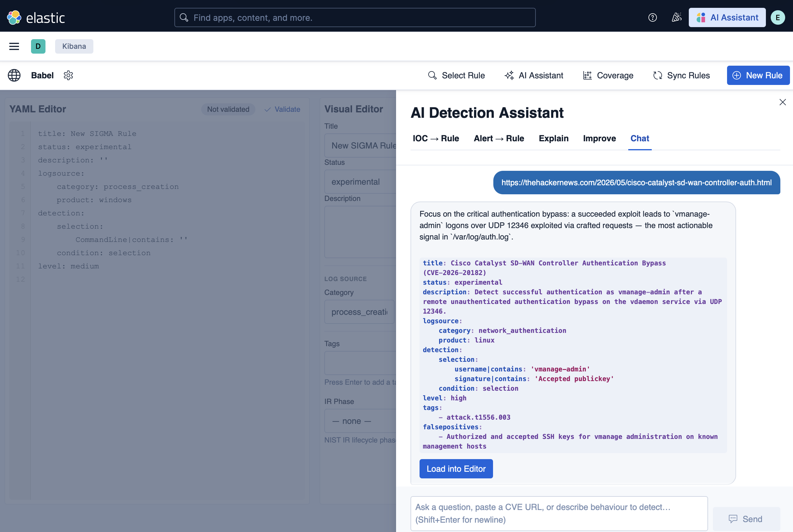This screenshot has width=793, height=532.
Task: Click 'category: network_authentication' in generated rule
Action: [502, 330]
